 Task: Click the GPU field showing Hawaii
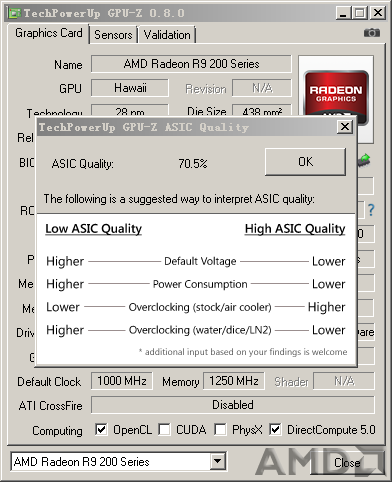click(x=130, y=88)
